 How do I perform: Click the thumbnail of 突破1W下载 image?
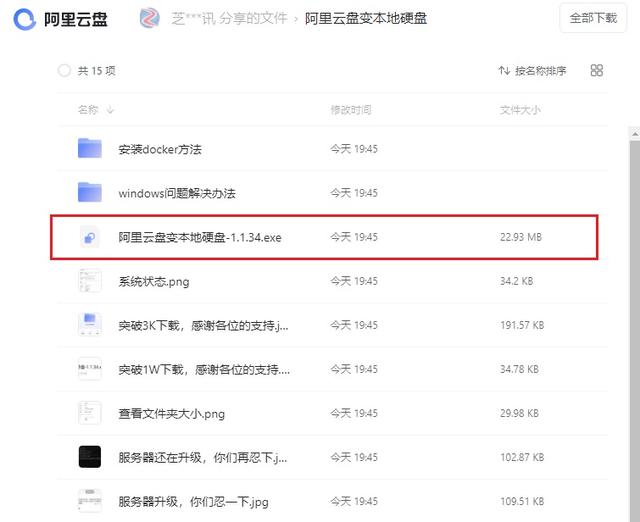(90, 369)
